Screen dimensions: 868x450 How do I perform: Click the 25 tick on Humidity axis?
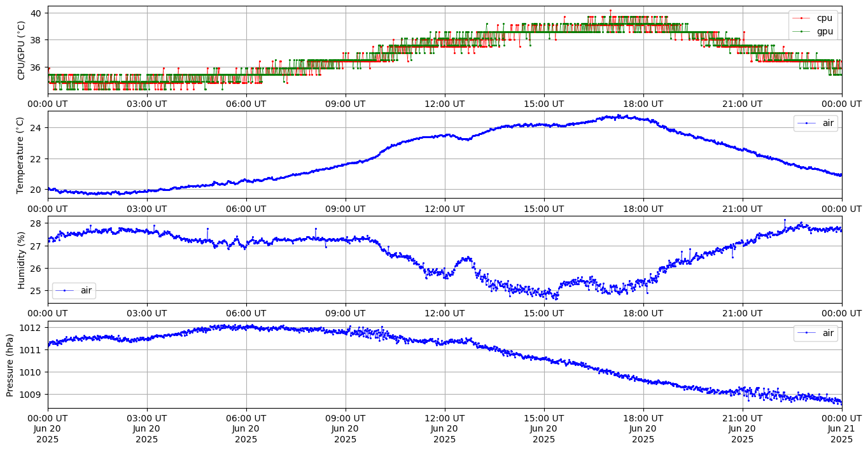[x=36, y=291]
